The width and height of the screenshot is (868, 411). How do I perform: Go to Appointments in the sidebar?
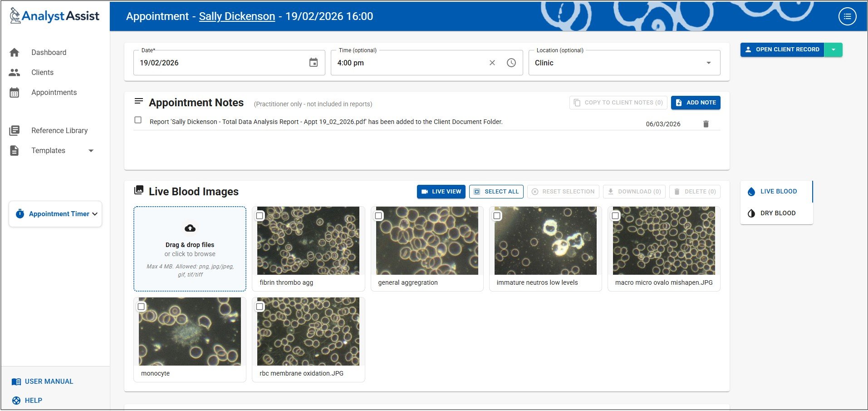coord(54,93)
